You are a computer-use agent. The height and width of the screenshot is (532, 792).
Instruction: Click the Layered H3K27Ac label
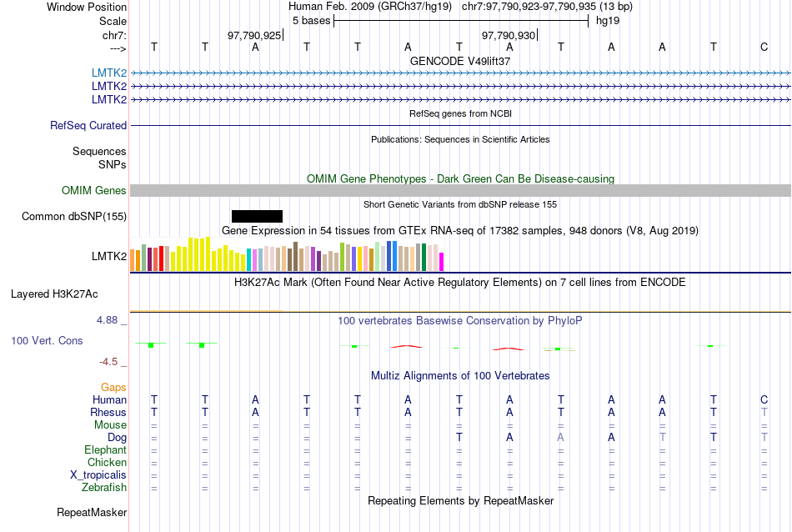54,294
